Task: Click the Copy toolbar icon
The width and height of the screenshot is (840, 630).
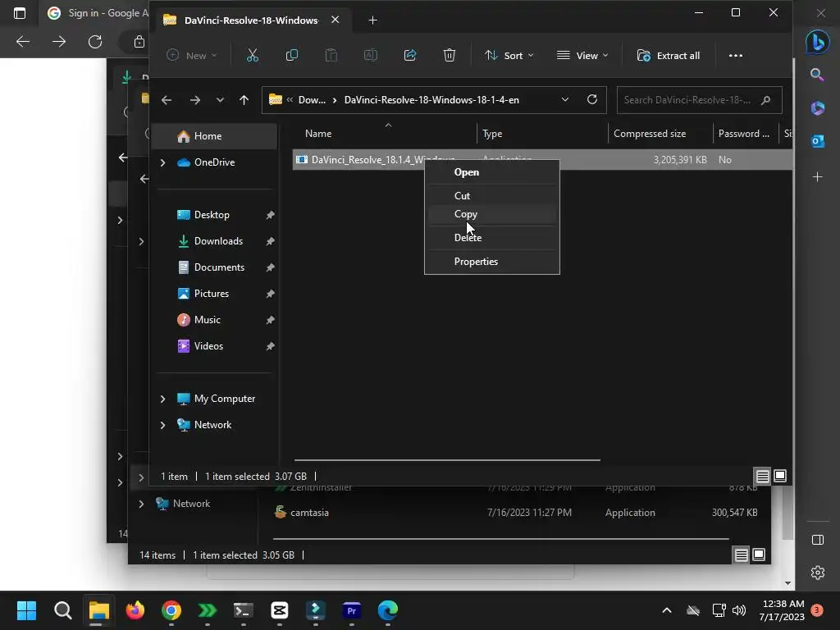Action: pyautogui.click(x=292, y=55)
